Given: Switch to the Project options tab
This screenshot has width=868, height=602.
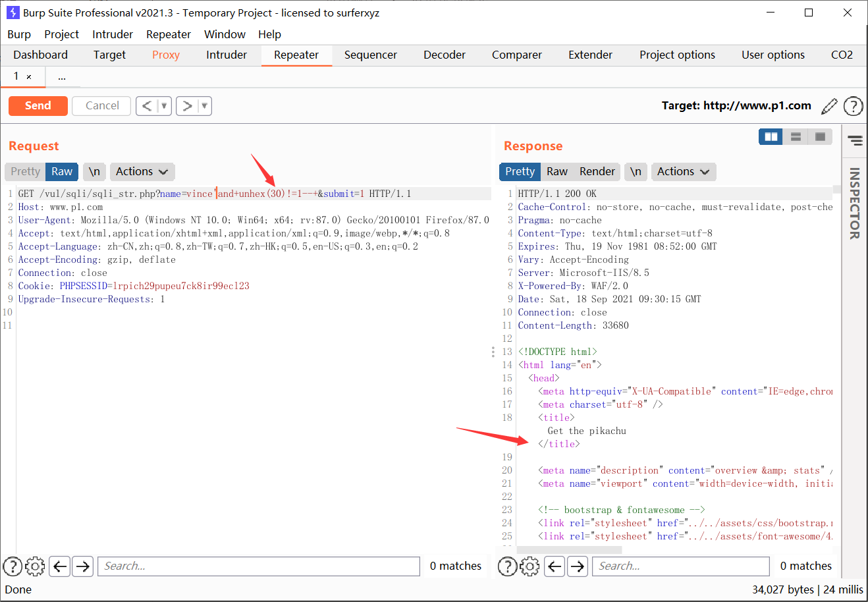Looking at the screenshot, I should point(677,55).
